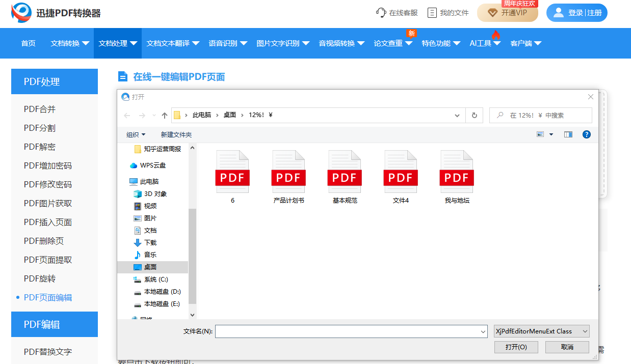The height and width of the screenshot is (364, 631).
Task: Open 文档文本翻译 menu
Action: (173, 43)
